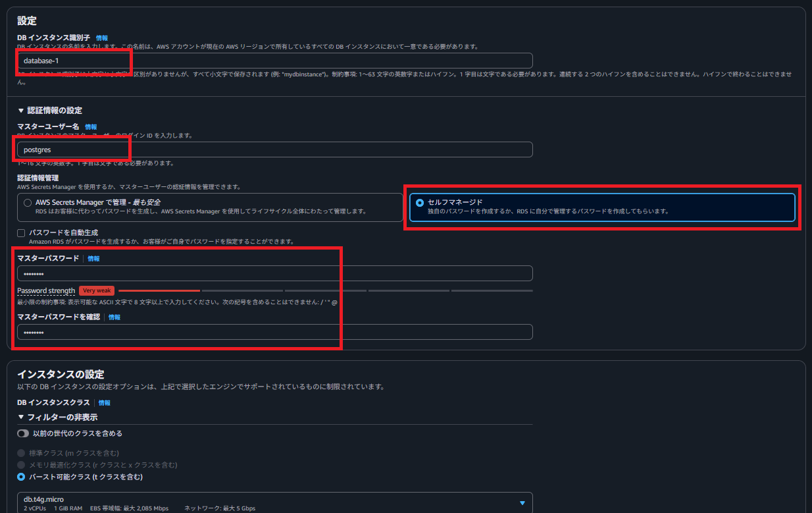Toggle 以前の世代のクラスを含める switch
The width and height of the screenshot is (812, 513).
[23, 433]
